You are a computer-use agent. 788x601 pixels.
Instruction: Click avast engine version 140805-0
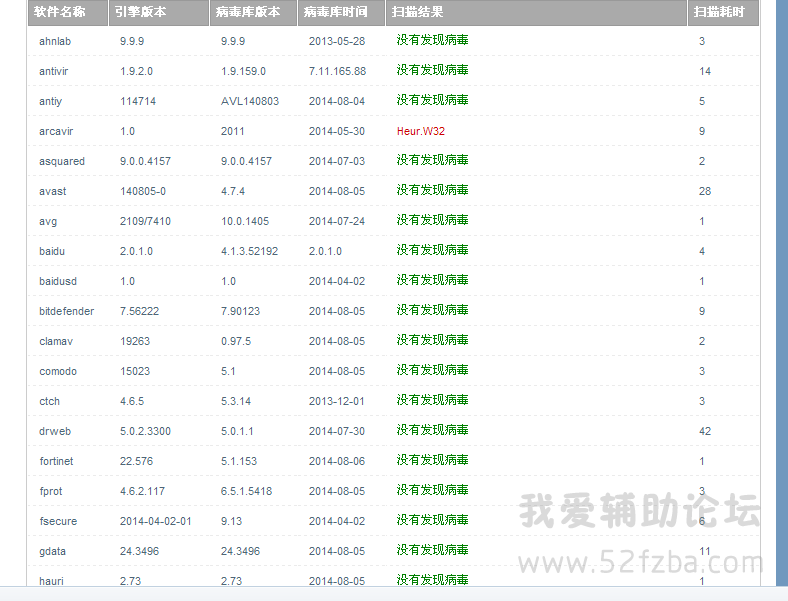click(143, 191)
